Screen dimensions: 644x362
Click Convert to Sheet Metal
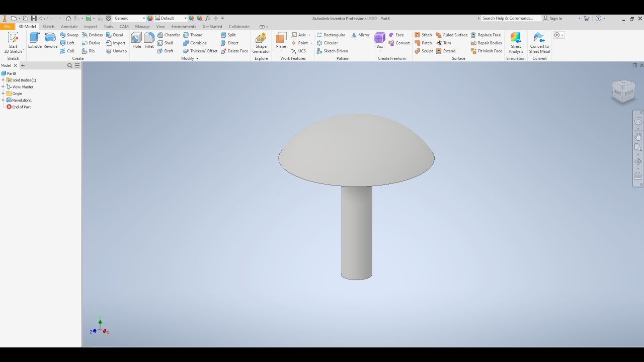tap(539, 43)
